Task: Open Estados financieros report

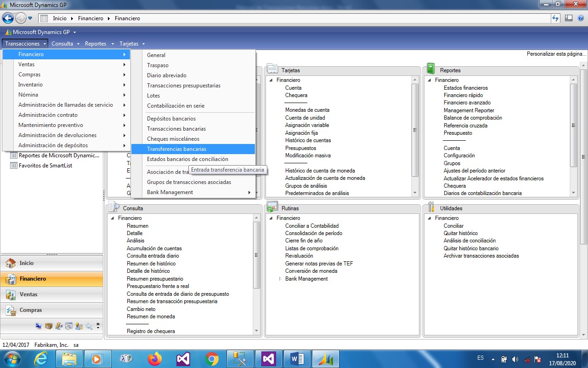Action: [x=466, y=88]
